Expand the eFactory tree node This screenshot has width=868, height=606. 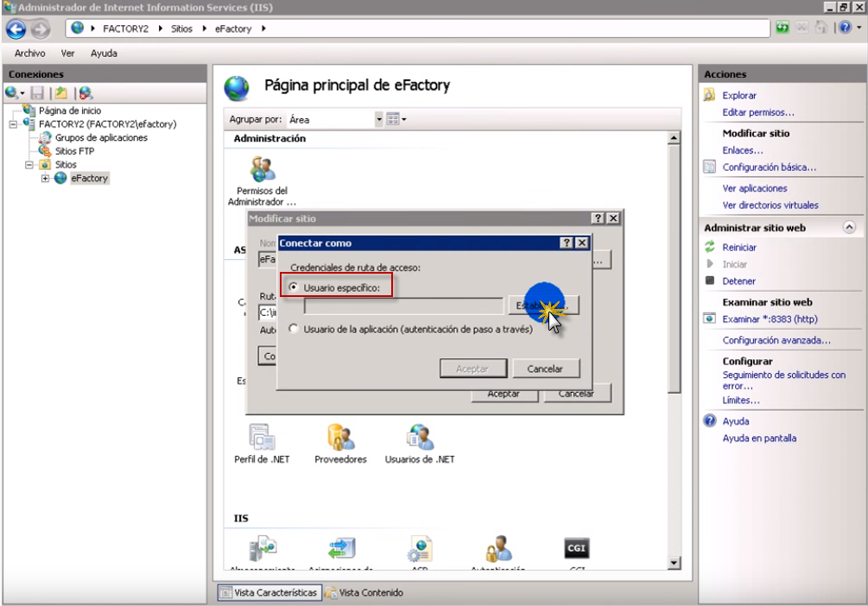point(46,179)
